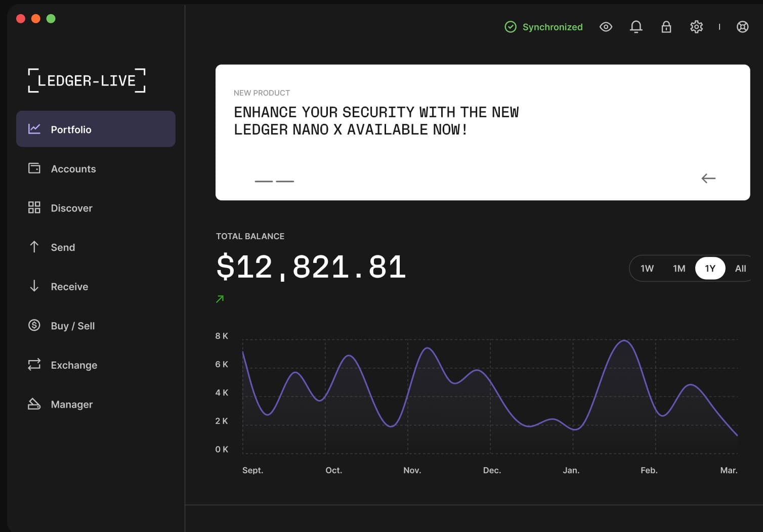Viewport: 763px width, 532px height.
Task: Click the green Synchronized check icon
Action: (511, 27)
